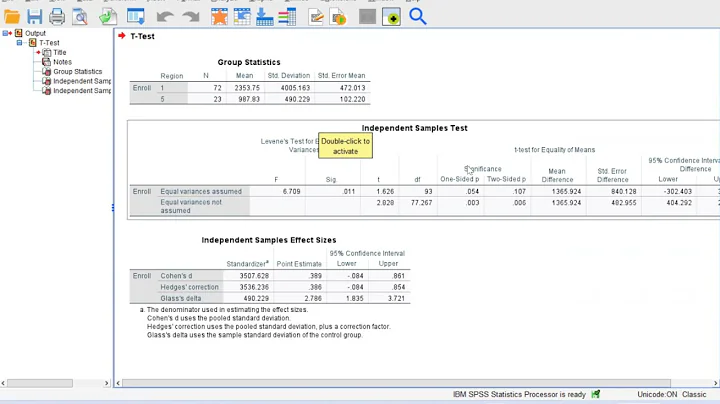Viewport: 720px width, 404px height.
Task: Print the output with the printer icon
Action: click(57, 17)
